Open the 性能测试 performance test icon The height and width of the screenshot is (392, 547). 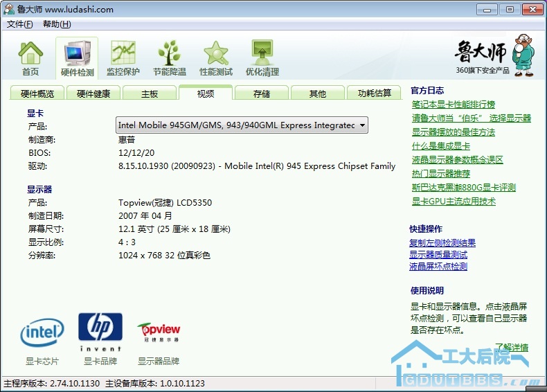[216, 58]
